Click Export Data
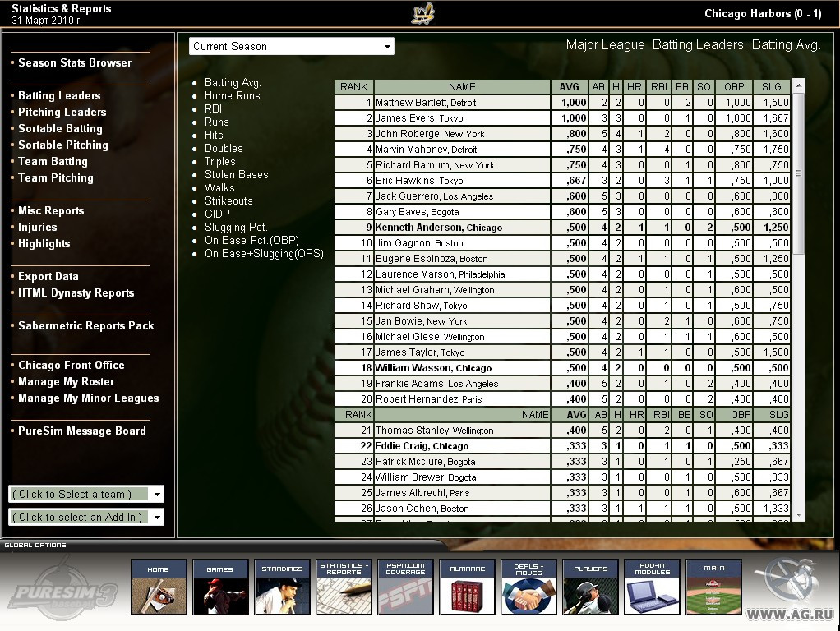Image resolution: width=840 pixels, height=631 pixels. 48,276
